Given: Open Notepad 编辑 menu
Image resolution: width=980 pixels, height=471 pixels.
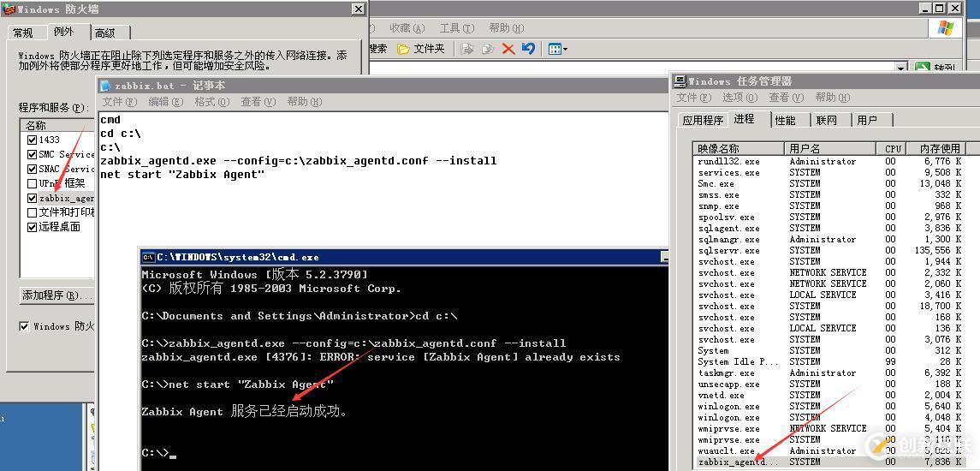Looking at the screenshot, I should click(x=166, y=101).
